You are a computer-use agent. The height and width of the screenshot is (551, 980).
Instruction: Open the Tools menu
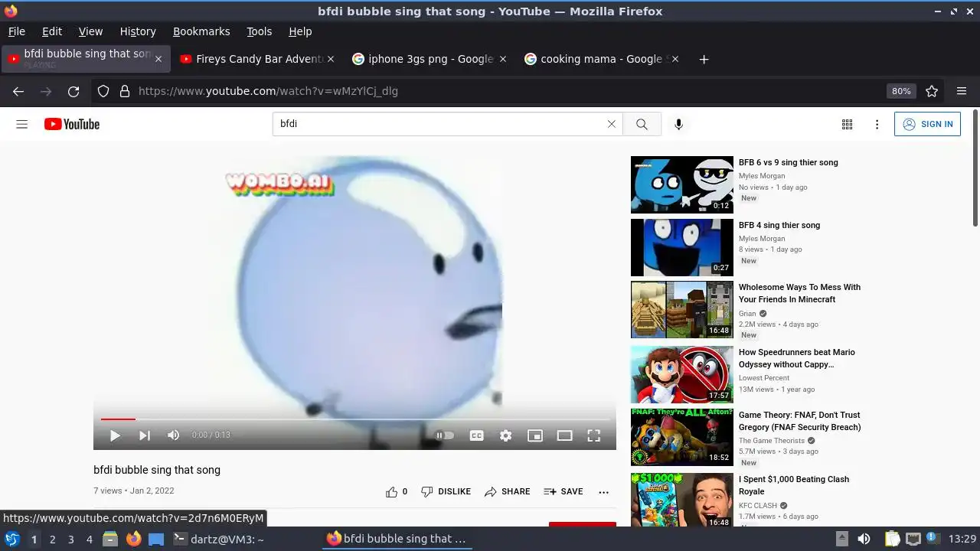click(259, 31)
